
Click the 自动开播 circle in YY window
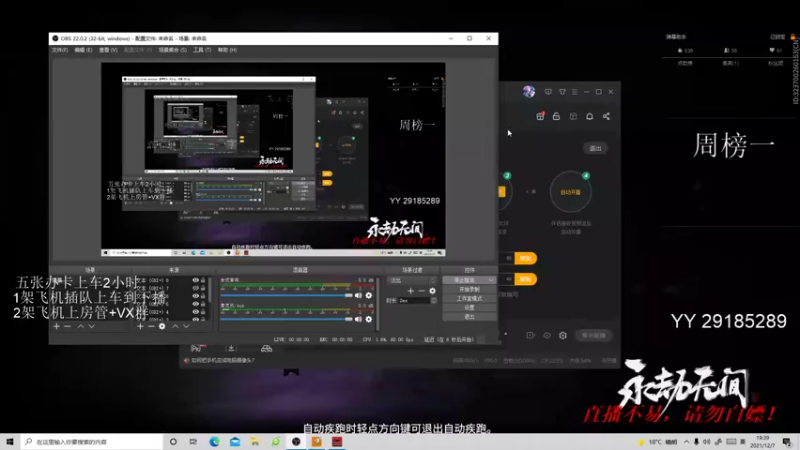pos(570,192)
